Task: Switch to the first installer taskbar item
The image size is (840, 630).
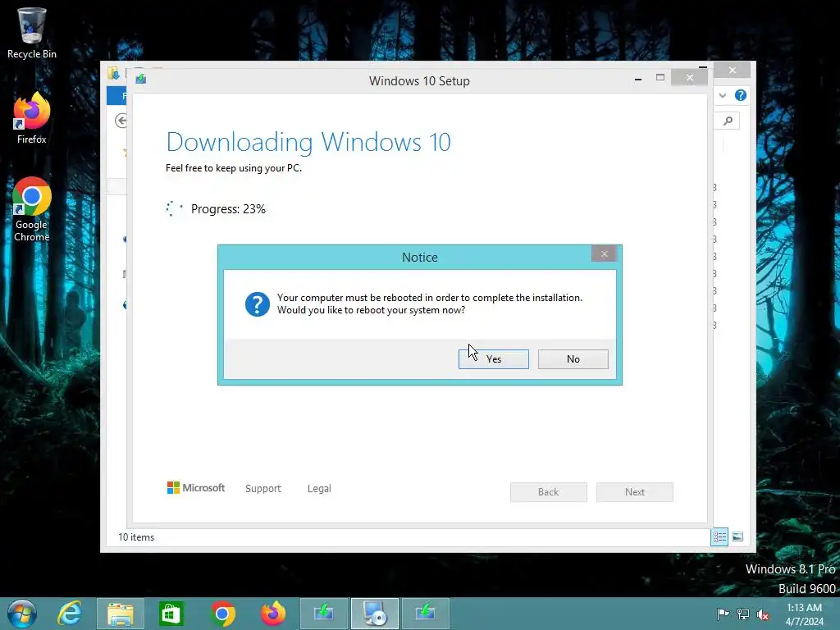Action: (323, 614)
